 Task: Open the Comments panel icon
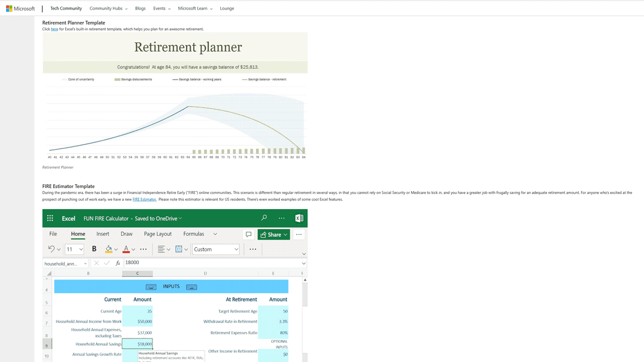coord(249,234)
